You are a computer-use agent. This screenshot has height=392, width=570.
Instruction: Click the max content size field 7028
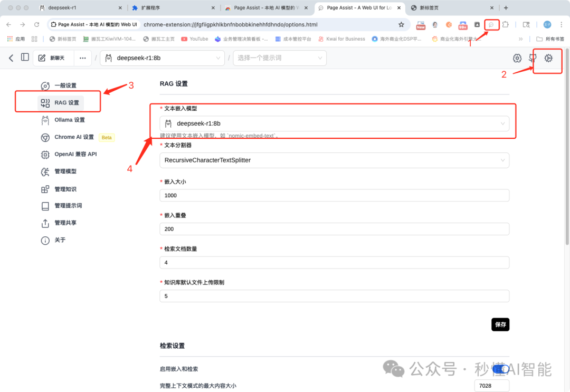[491, 386]
